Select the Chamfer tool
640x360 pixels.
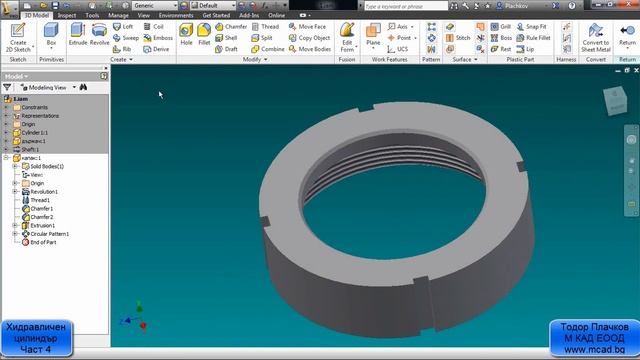[x=231, y=27]
